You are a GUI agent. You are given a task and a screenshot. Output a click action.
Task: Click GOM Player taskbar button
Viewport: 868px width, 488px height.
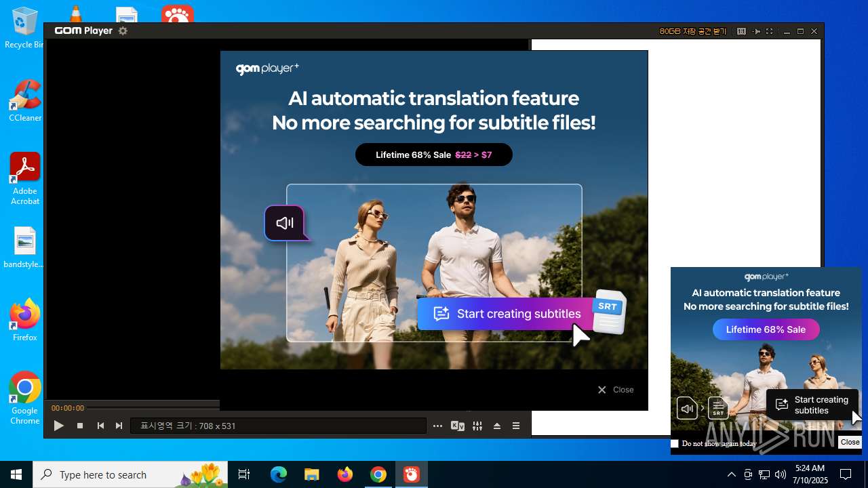(412, 474)
